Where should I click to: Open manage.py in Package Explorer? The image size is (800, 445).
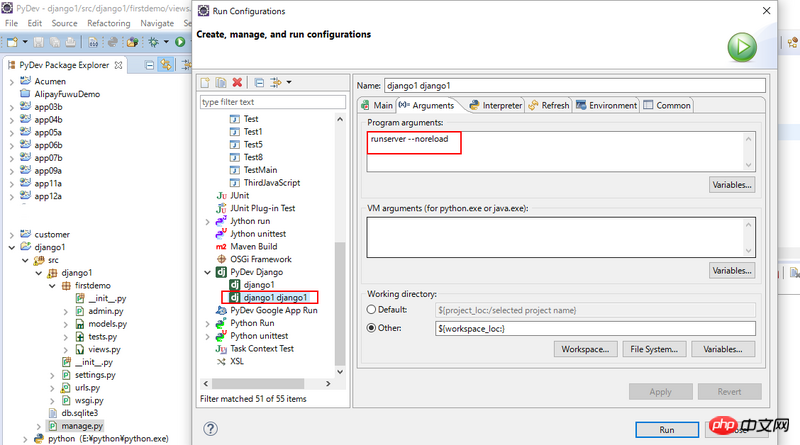coord(82,426)
